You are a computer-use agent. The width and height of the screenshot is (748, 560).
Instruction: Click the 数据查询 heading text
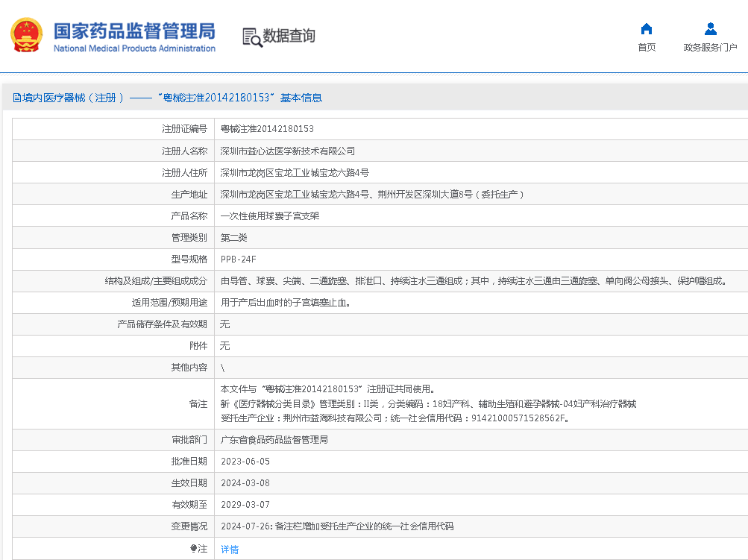(289, 35)
